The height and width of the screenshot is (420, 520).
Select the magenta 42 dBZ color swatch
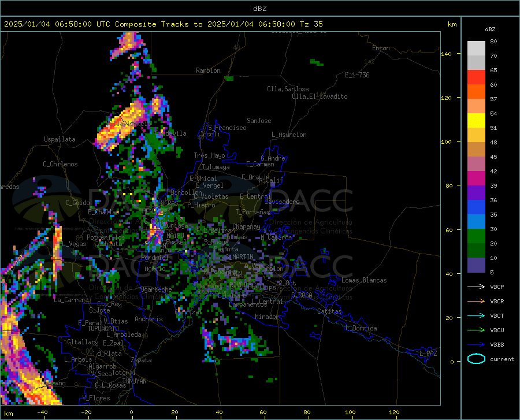coord(476,179)
